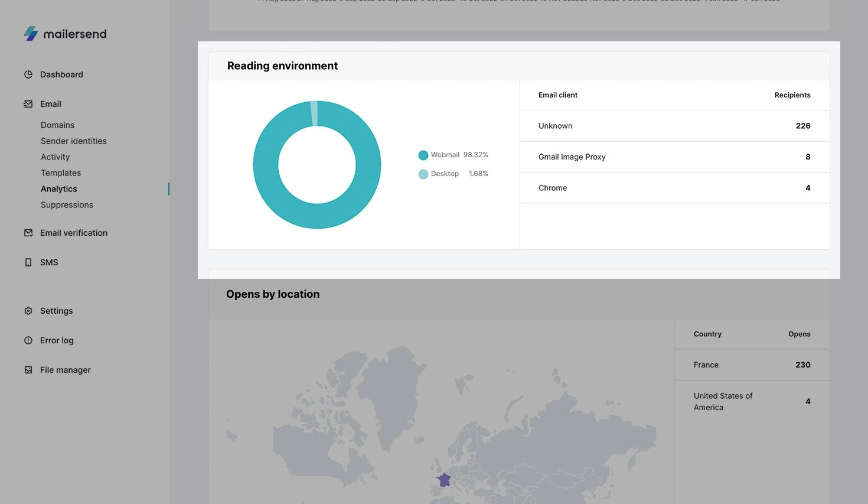
Task: Click the File manager image icon
Action: click(x=28, y=370)
